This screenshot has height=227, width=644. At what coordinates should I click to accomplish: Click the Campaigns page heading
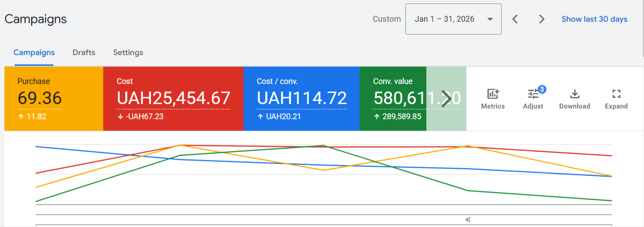tap(36, 19)
